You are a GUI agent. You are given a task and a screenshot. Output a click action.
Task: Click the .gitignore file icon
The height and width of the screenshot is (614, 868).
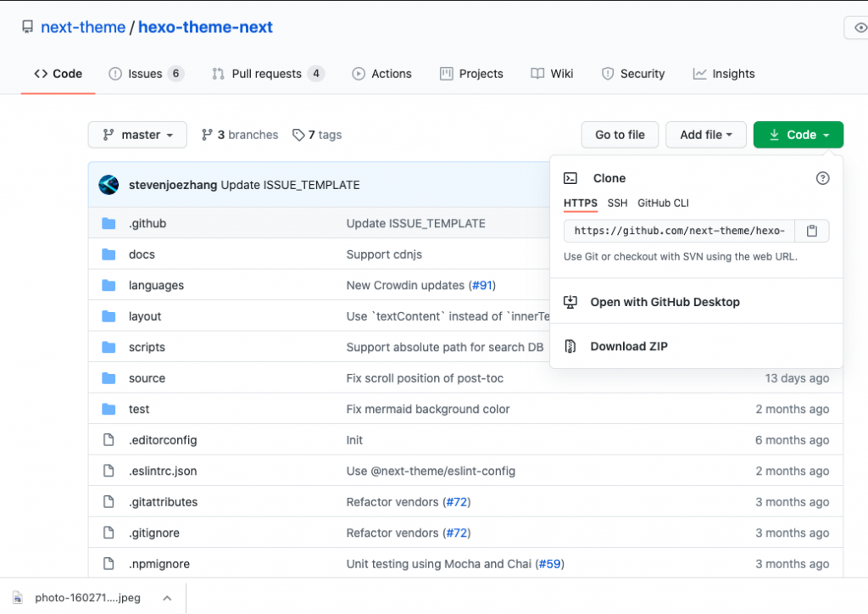click(x=108, y=533)
